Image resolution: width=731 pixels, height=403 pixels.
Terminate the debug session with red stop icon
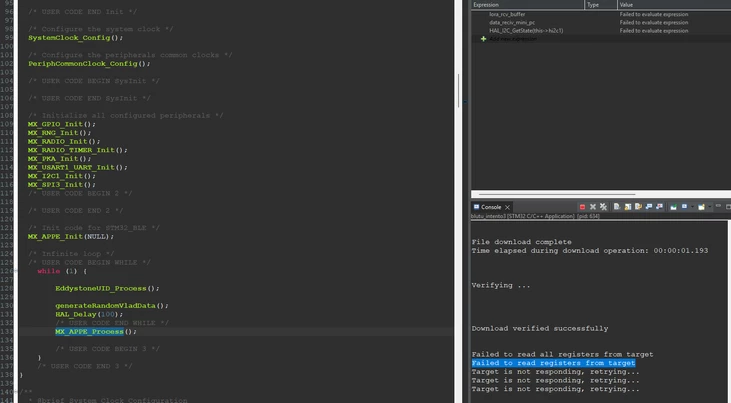582,207
